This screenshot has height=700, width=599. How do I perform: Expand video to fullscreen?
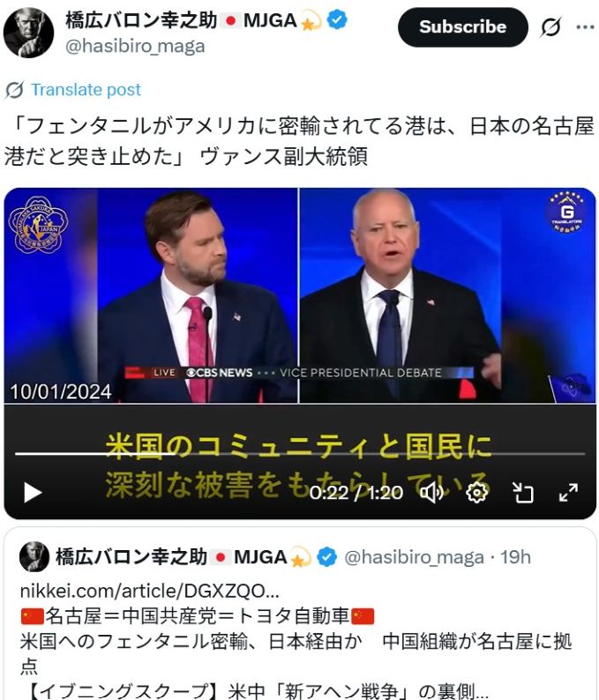click(568, 493)
